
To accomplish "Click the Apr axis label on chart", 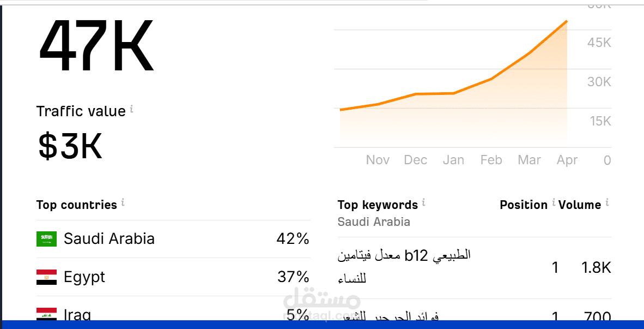I will click(x=567, y=160).
